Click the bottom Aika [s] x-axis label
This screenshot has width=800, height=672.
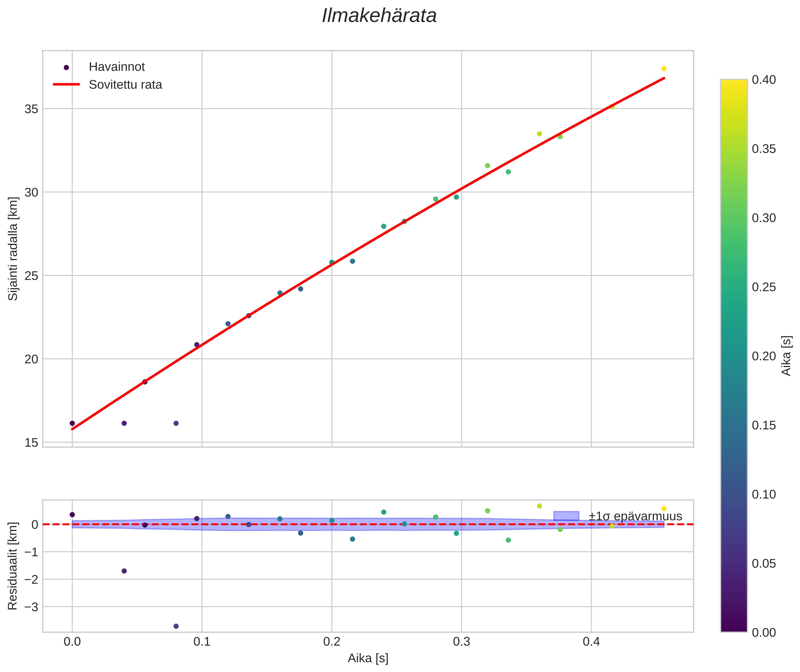coord(368,658)
